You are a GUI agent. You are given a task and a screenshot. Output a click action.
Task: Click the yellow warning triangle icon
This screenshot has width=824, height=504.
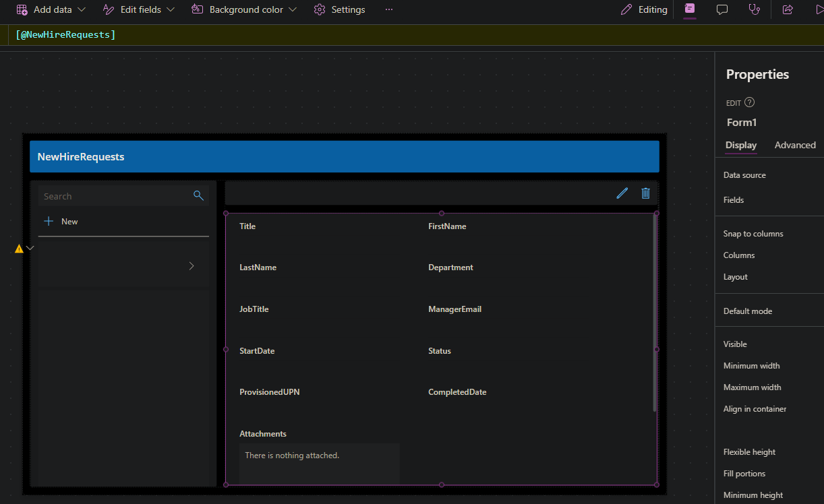coord(19,249)
